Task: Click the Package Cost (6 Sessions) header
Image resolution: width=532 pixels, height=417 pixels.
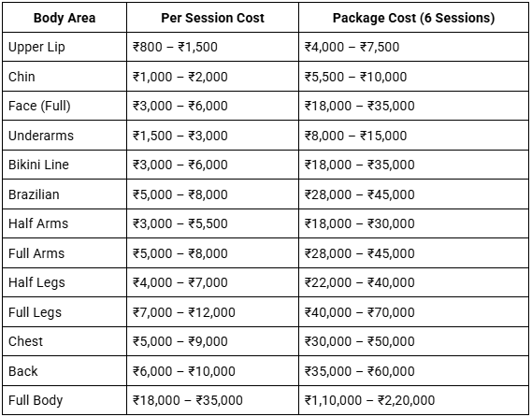Action: click(x=413, y=18)
